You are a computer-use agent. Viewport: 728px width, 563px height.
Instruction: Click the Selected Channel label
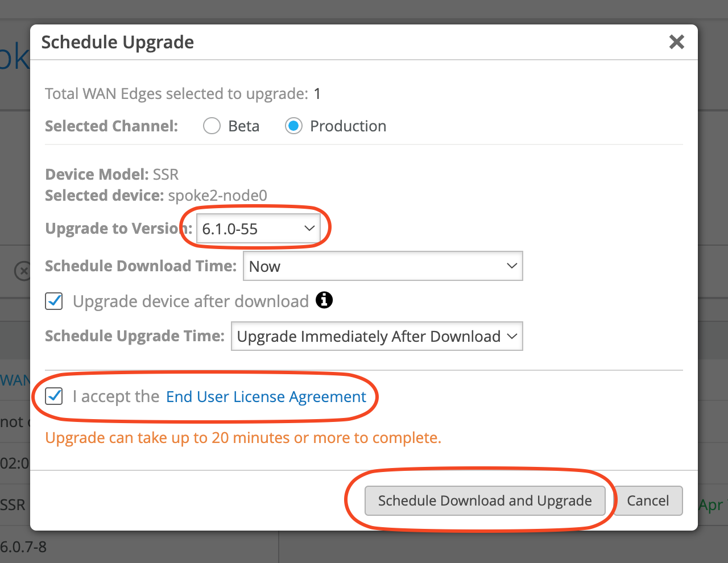pos(111,126)
